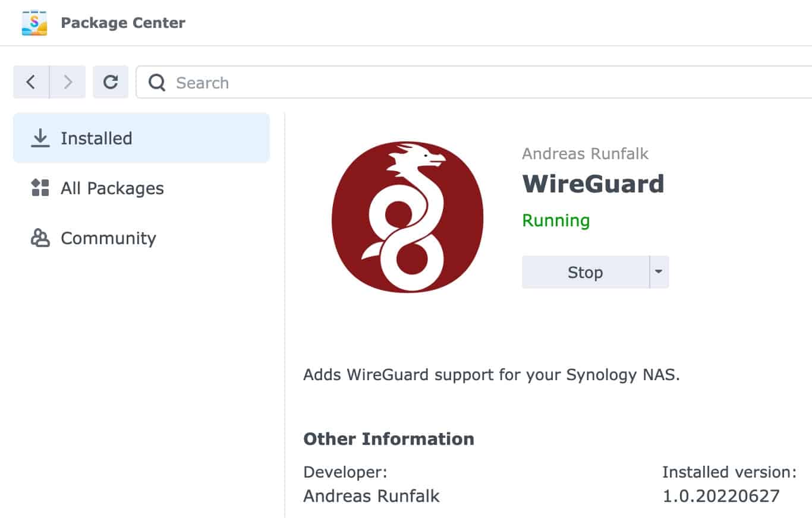Click the people icon beside Community
The image size is (812, 518).
click(40, 238)
